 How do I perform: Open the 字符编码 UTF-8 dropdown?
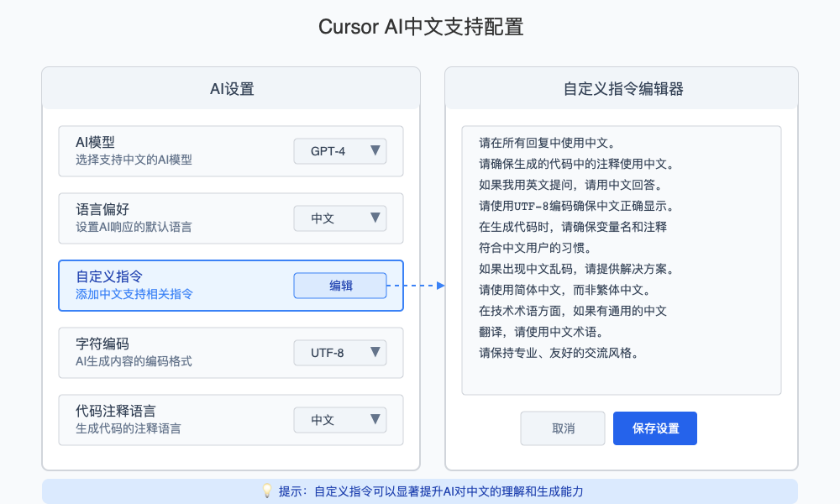(x=340, y=353)
